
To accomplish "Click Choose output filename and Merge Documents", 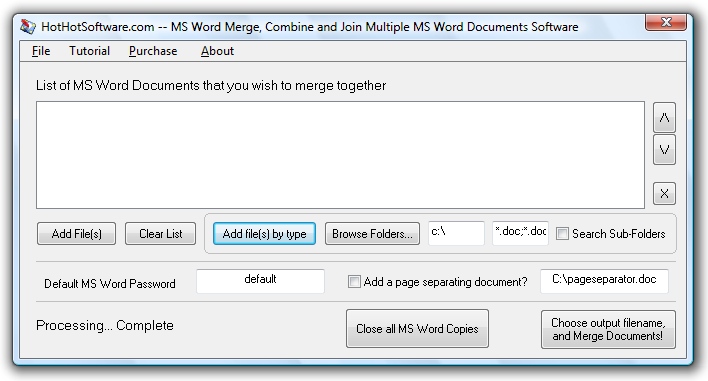I will tap(608, 329).
